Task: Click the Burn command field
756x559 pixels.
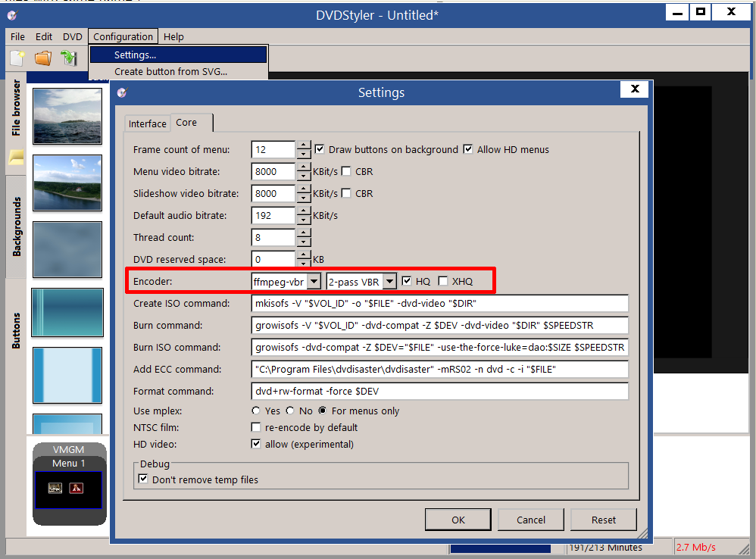Action: click(x=439, y=325)
